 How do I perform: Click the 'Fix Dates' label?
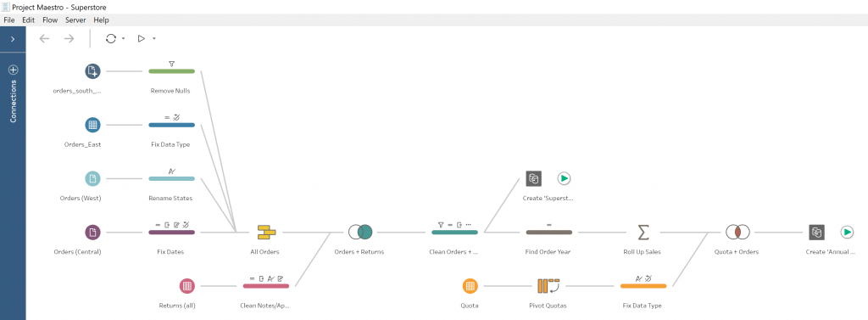pyautogui.click(x=170, y=252)
